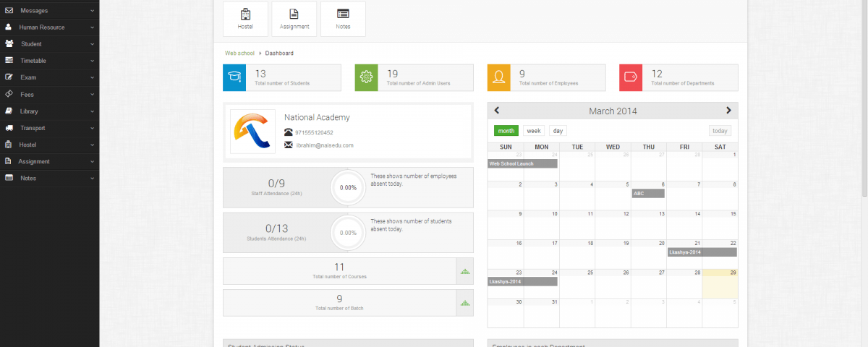The width and height of the screenshot is (868, 347).
Task: Open the Lkashya-2014 event on March 23
Action: point(523,281)
